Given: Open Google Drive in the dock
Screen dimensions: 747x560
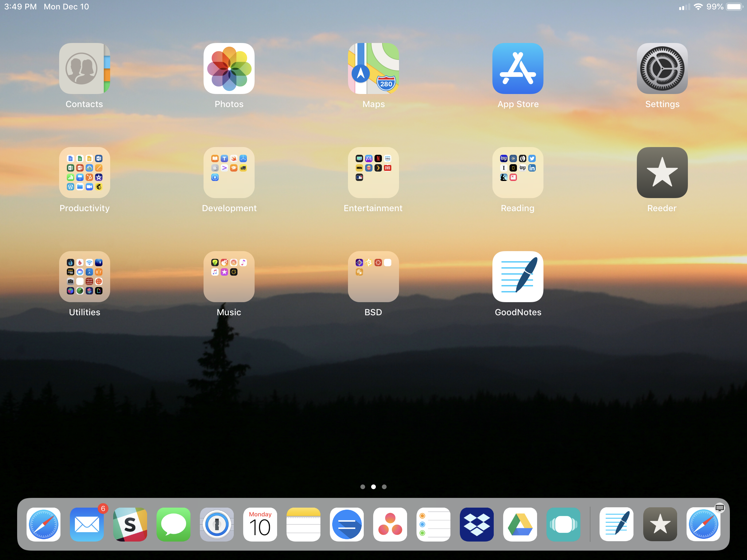Looking at the screenshot, I should tap(520, 524).
